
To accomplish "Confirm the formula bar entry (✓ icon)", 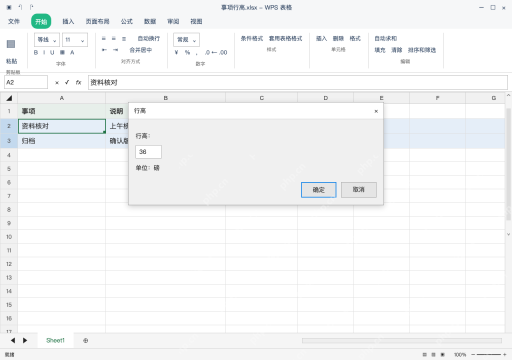I will [x=67, y=82].
